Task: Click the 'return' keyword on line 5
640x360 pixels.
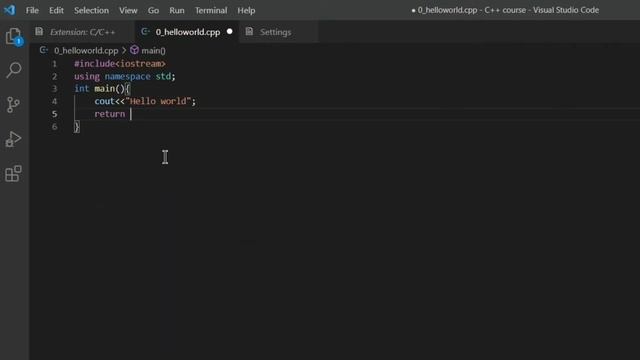Action: pos(109,114)
